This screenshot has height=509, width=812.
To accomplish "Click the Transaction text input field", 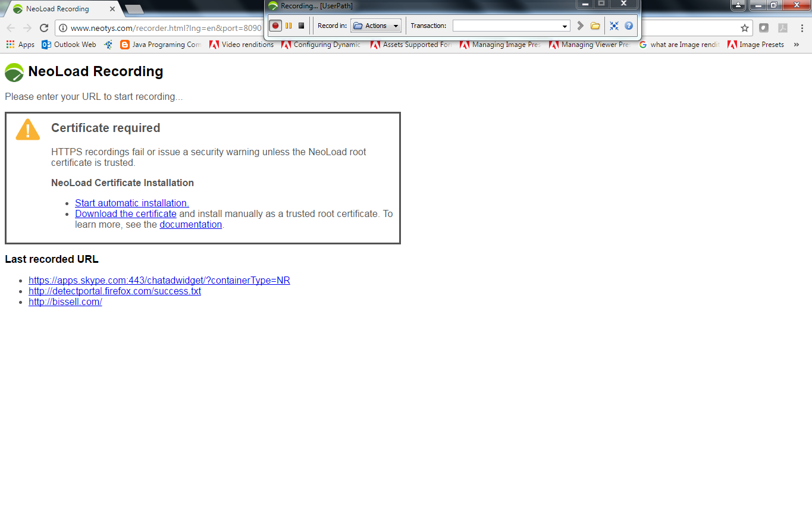I will click(506, 26).
